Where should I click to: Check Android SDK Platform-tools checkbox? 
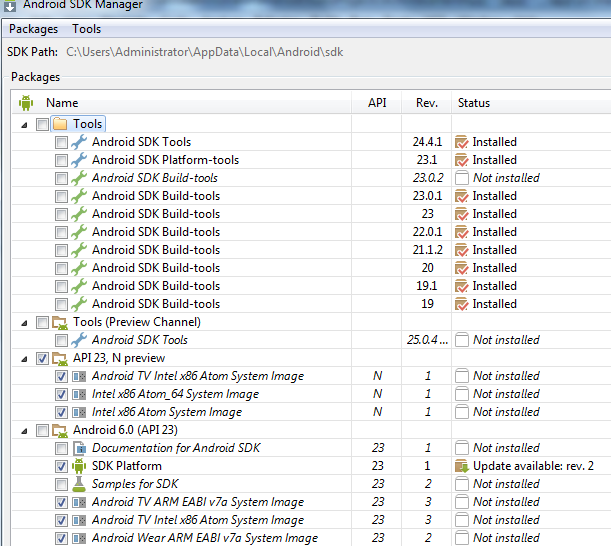click(x=61, y=160)
